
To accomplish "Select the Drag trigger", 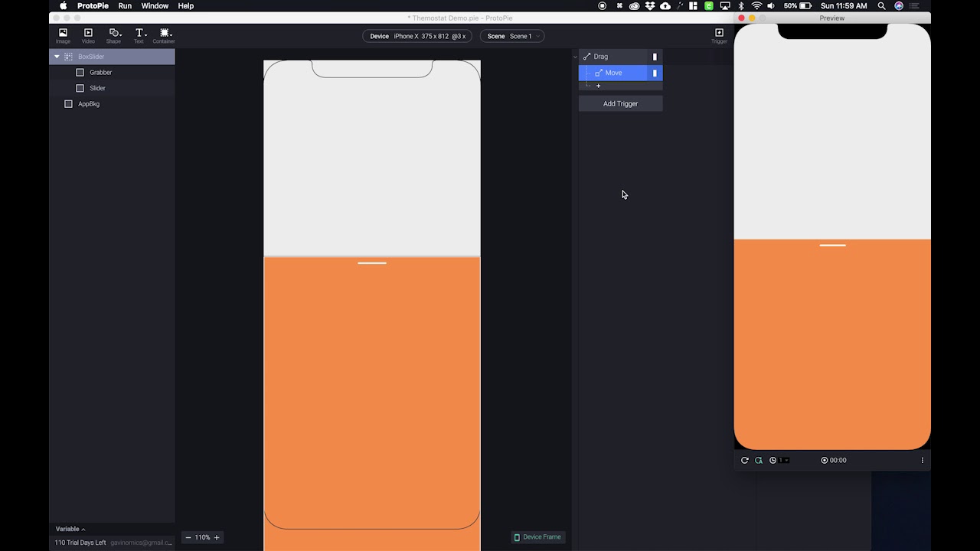I will click(x=620, y=57).
